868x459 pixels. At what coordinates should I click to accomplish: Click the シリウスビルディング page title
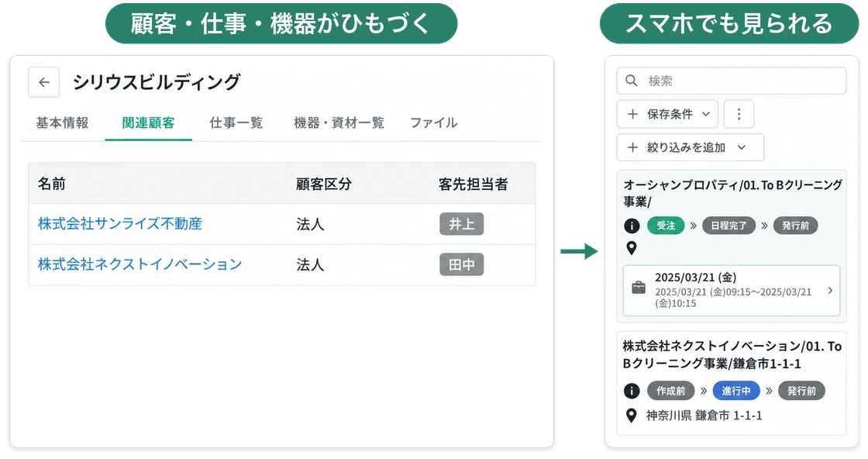coord(157,82)
